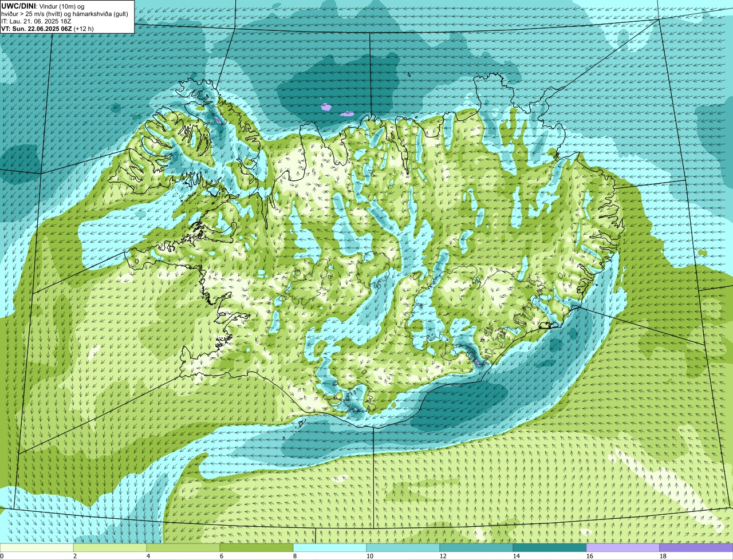Click the legend label '10'
The width and height of the screenshot is (733, 560).
(x=370, y=556)
